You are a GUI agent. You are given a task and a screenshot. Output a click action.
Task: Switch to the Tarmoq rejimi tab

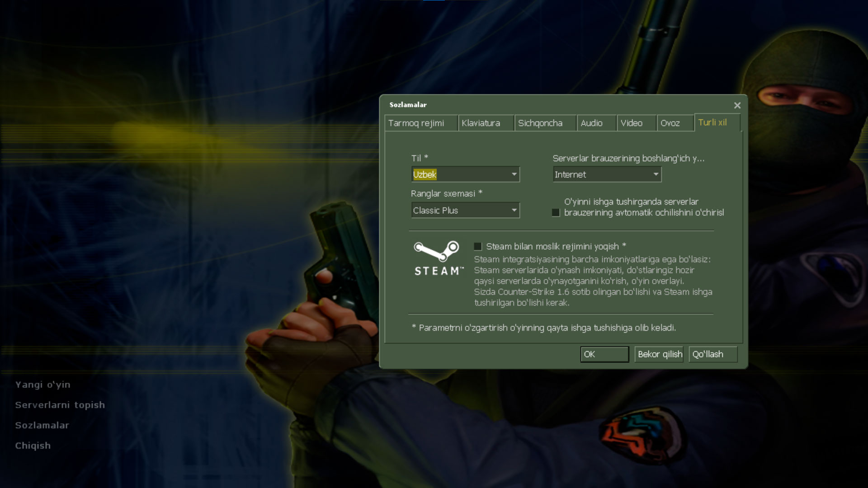421,123
